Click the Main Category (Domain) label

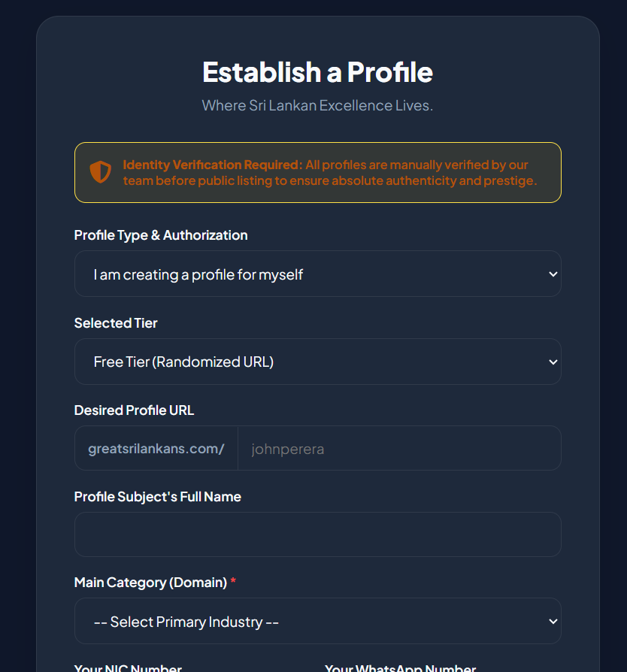click(x=150, y=583)
